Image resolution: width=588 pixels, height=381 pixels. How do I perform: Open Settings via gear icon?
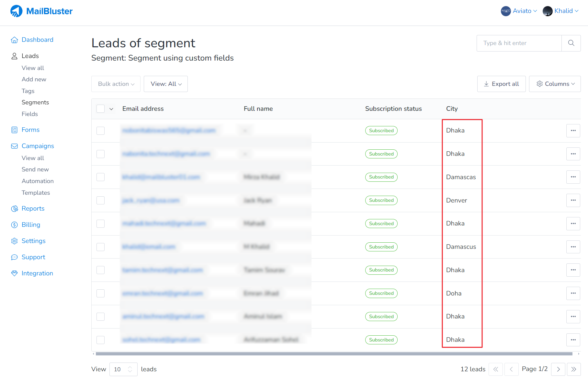pyautogui.click(x=14, y=241)
